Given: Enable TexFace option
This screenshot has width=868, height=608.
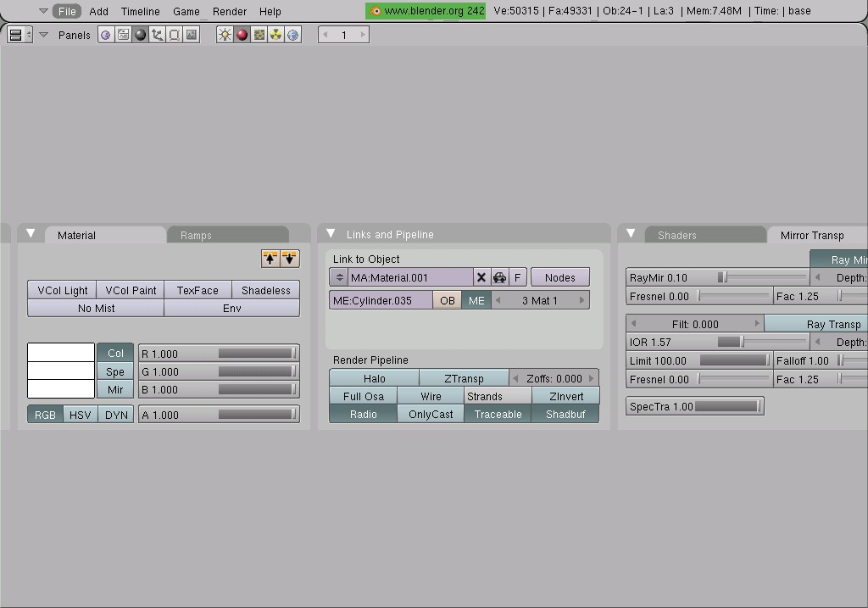Looking at the screenshot, I should [x=198, y=290].
